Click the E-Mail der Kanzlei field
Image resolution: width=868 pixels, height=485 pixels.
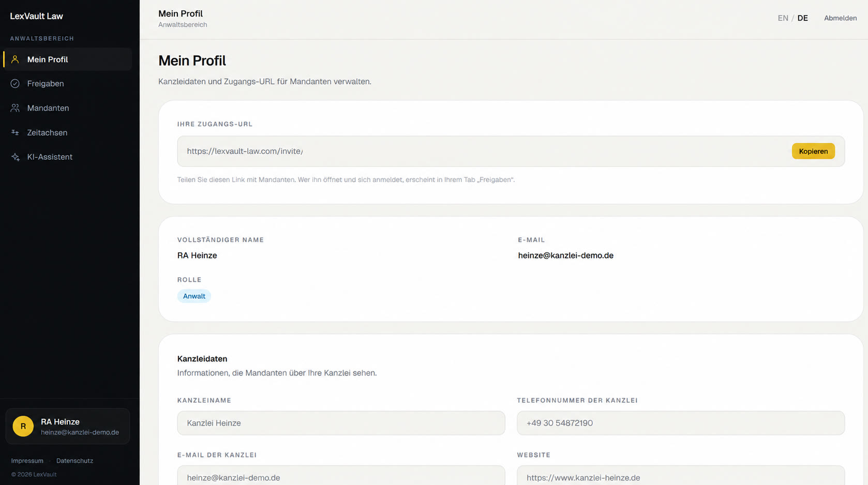point(341,476)
